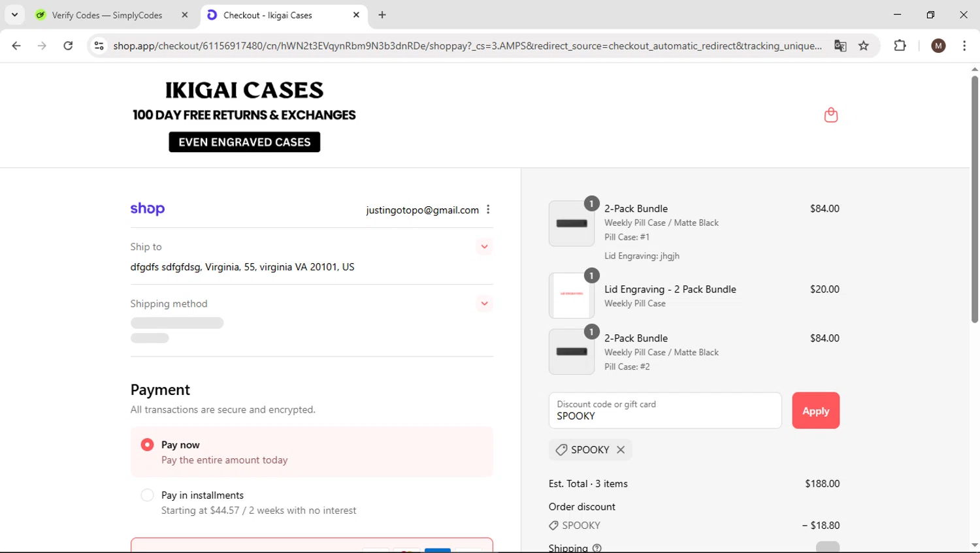This screenshot has width=980, height=553.
Task: Select the Checkout - Ikigai Cases tab
Action: [268, 15]
